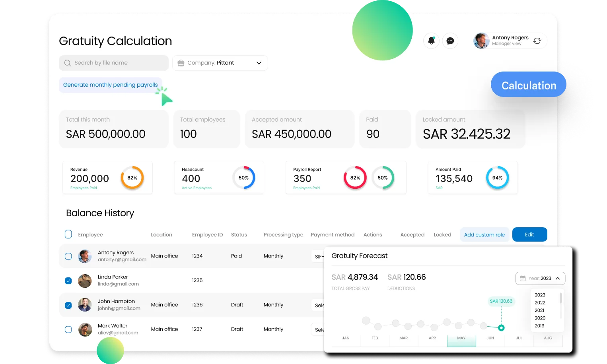Click Generate monthly pending payrolls

[110, 85]
